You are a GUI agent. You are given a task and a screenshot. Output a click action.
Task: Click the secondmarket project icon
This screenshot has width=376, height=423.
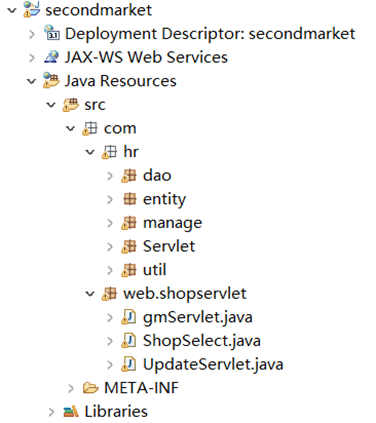[x=31, y=9]
